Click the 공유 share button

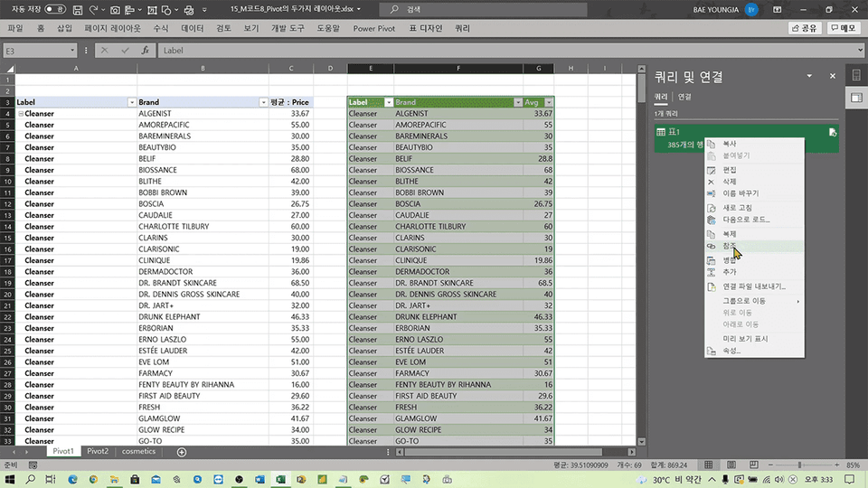point(805,28)
